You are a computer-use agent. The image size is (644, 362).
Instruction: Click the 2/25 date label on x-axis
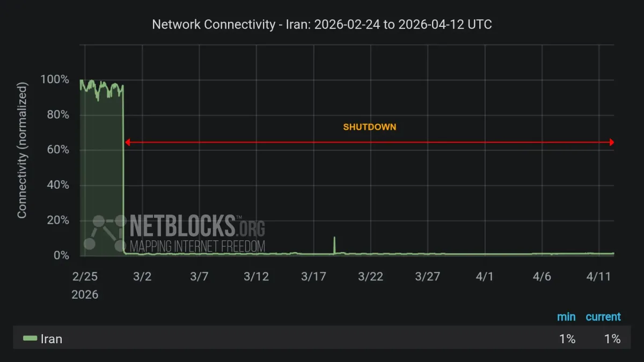point(85,277)
